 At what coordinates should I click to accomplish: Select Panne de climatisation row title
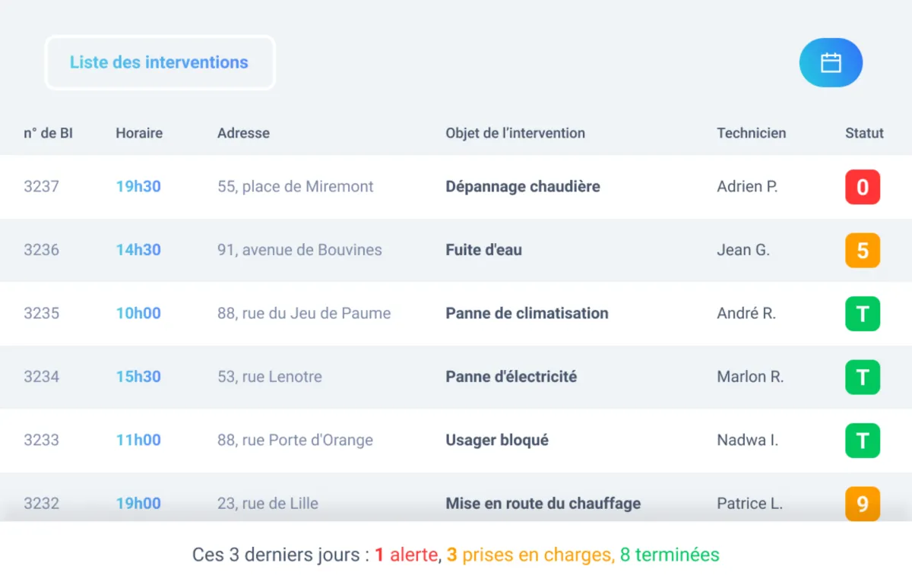tap(527, 314)
